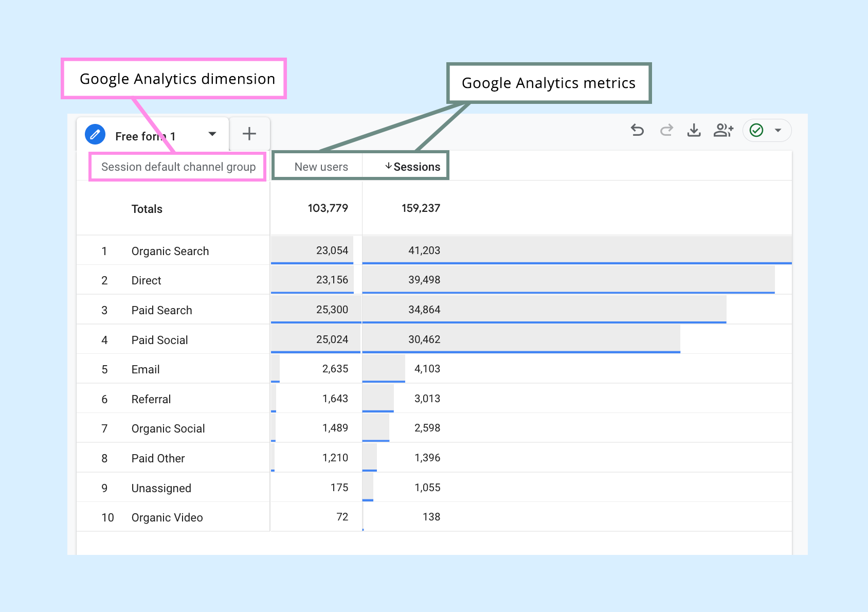
Task: Click the sort arrow on the Sessions column
Action: (388, 166)
